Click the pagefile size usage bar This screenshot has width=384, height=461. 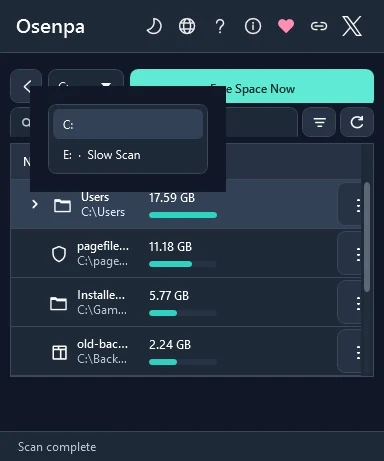coord(183,264)
